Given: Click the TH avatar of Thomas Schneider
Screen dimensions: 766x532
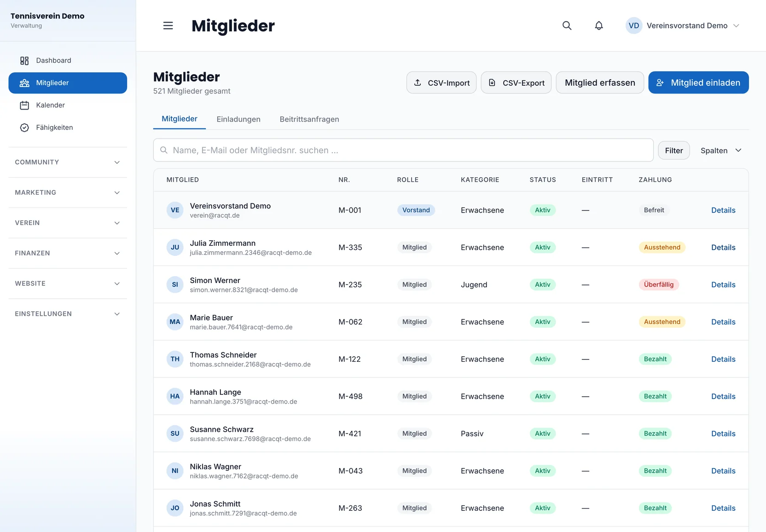Looking at the screenshot, I should click(x=175, y=359).
